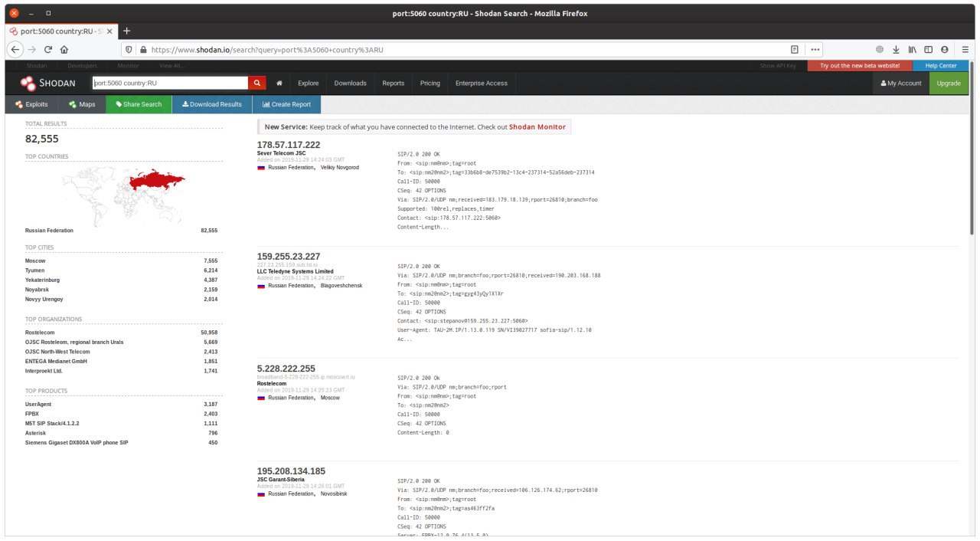
Task: Click Share Search button
Action: [139, 104]
